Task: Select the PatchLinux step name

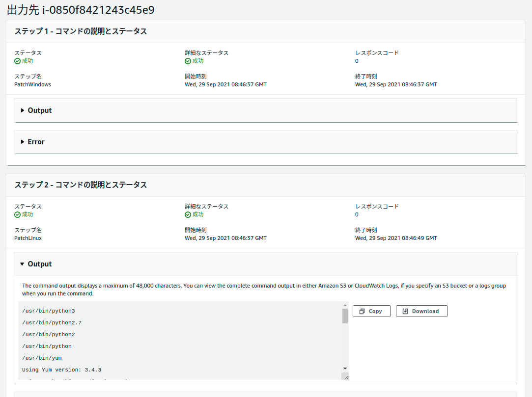Action: point(28,238)
